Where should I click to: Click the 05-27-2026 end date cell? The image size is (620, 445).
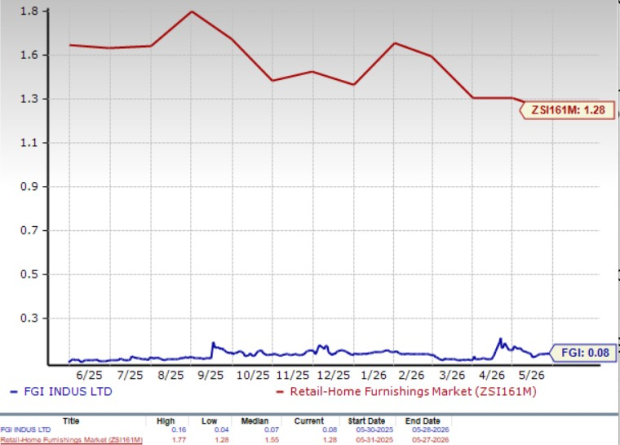point(430,439)
